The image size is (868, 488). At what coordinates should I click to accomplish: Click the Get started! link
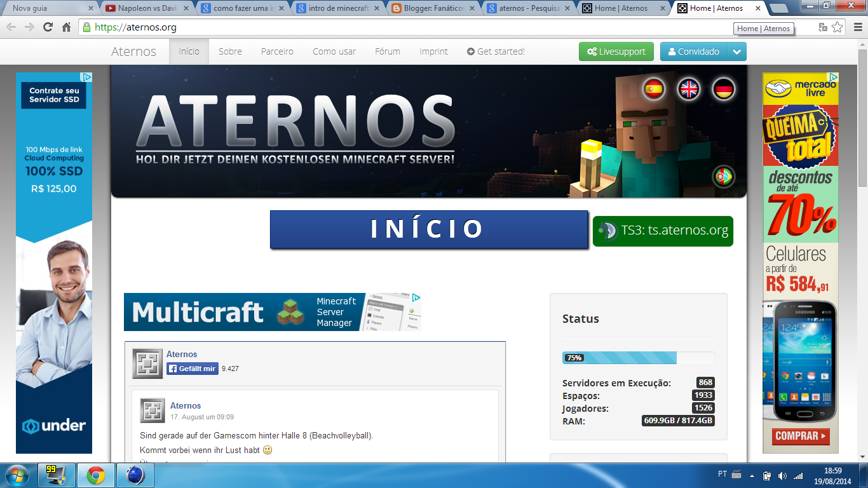496,51
